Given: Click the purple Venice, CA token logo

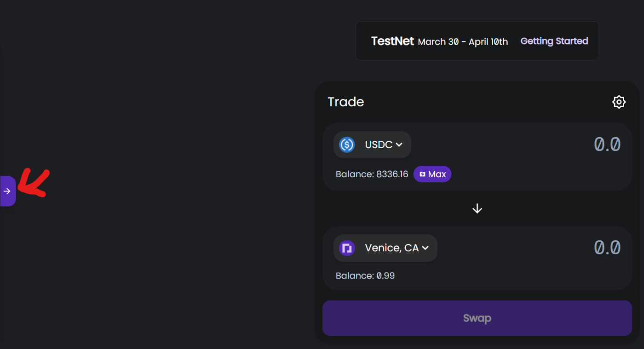Looking at the screenshot, I should pos(347,248).
